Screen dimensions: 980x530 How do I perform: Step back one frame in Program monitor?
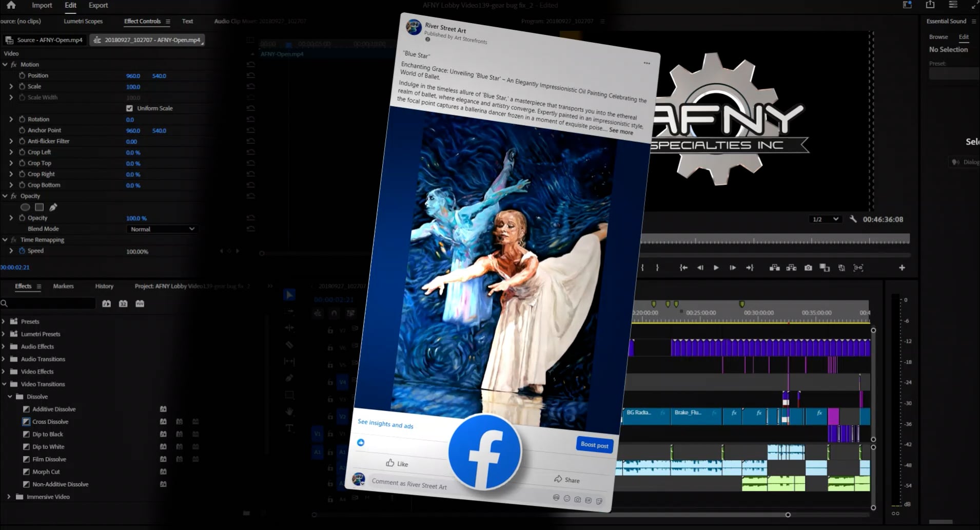coord(700,268)
